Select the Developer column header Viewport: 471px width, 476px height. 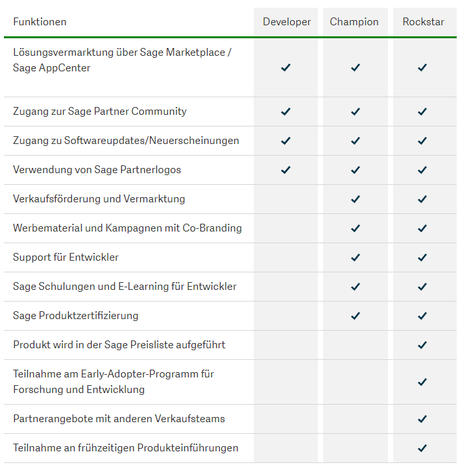tap(286, 22)
